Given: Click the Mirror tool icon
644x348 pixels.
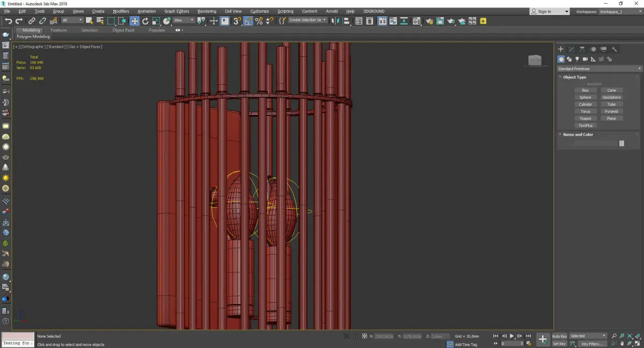Looking at the screenshot, I should pyautogui.click(x=335, y=21).
